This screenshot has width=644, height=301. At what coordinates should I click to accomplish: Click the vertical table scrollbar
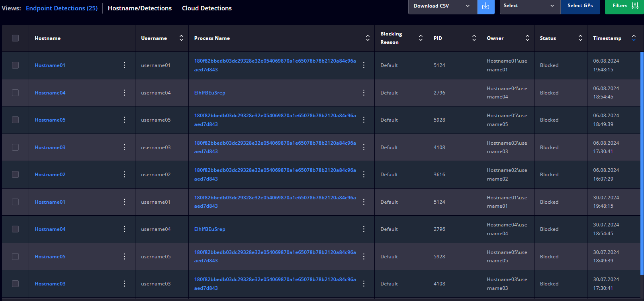[642, 163]
